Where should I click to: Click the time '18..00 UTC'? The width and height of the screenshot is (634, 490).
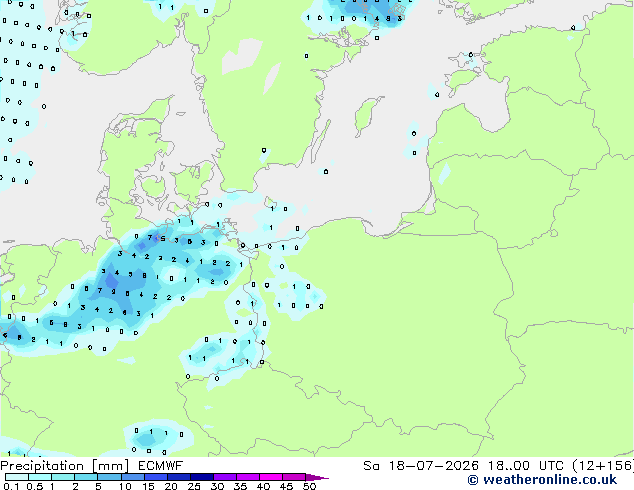click(x=526, y=466)
